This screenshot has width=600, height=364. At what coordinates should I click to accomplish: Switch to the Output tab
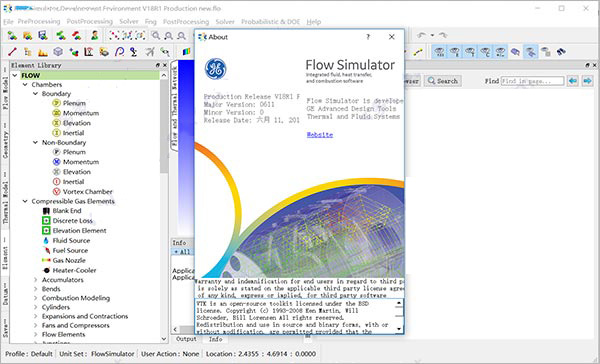(186, 339)
